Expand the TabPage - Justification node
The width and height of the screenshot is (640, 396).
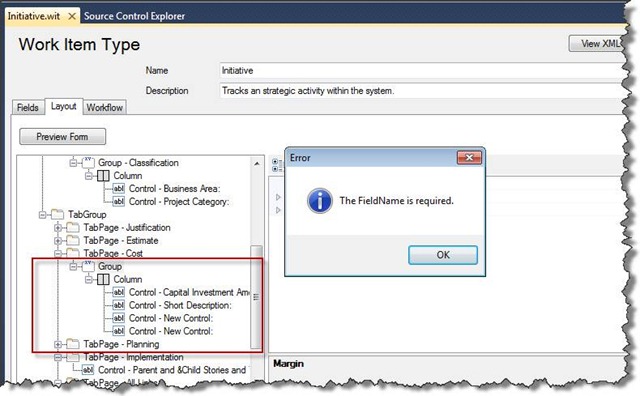pos(58,228)
